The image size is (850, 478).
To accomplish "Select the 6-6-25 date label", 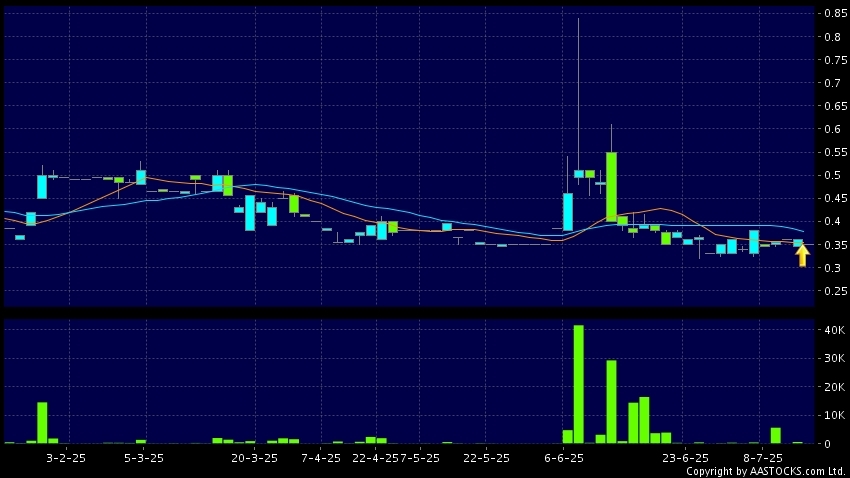I will pyautogui.click(x=564, y=458).
